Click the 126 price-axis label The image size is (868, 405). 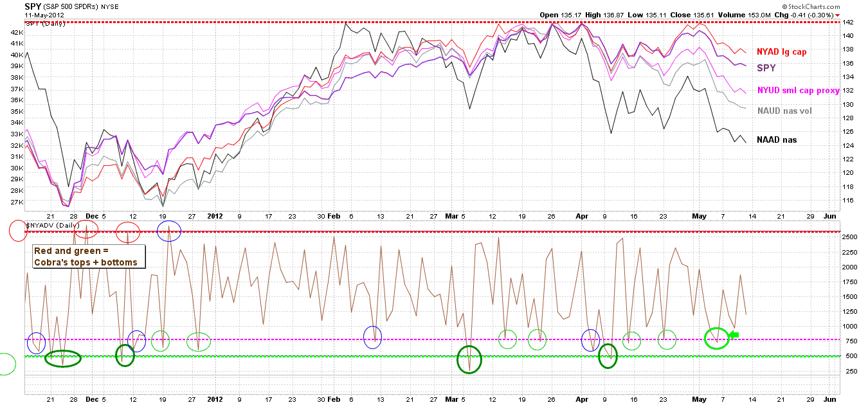tap(847, 132)
